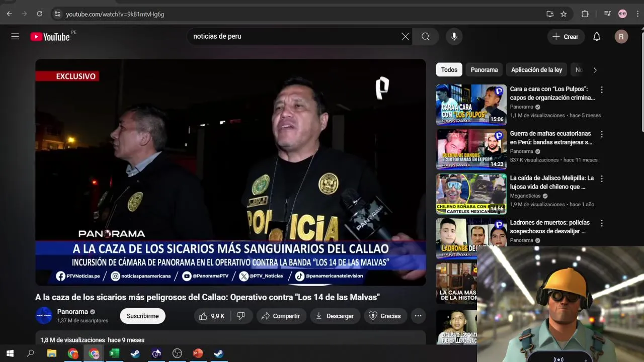
Task: Open Guerra de mafias ecuatorianas video title
Action: [551, 138]
